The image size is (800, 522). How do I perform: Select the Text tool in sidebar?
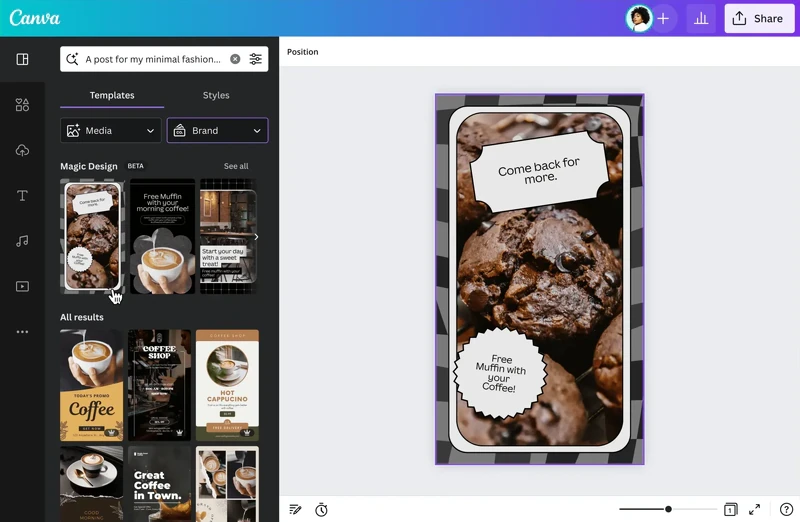tap(22, 195)
